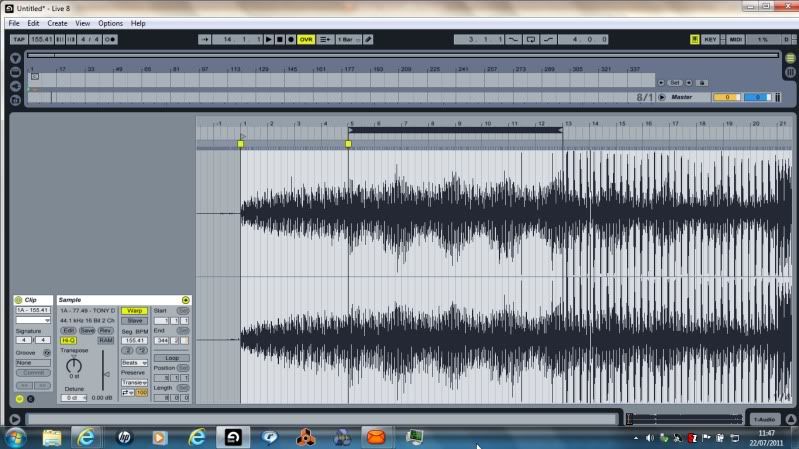The height and width of the screenshot is (449, 799).
Task: Click the Groove hot-swap icon
Action: (x=47, y=352)
